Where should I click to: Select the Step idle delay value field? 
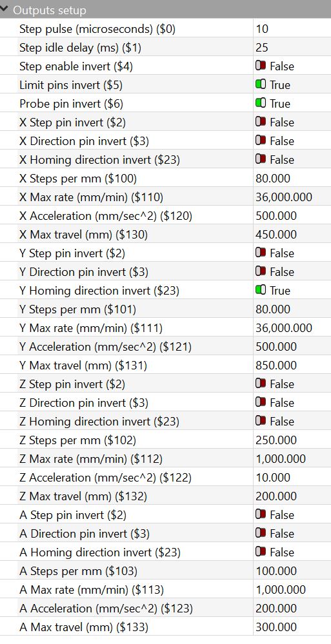pyautogui.click(x=292, y=47)
